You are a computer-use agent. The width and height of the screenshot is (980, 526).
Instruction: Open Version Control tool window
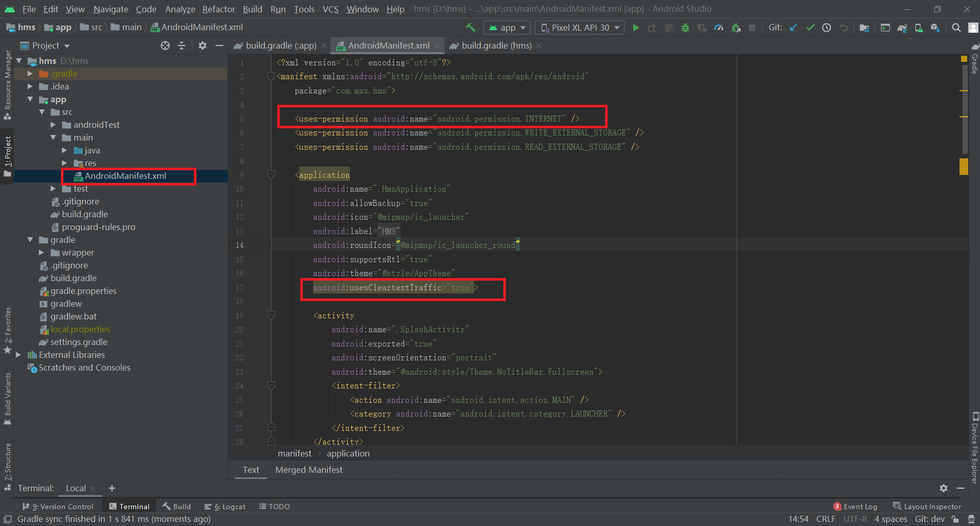pos(58,507)
